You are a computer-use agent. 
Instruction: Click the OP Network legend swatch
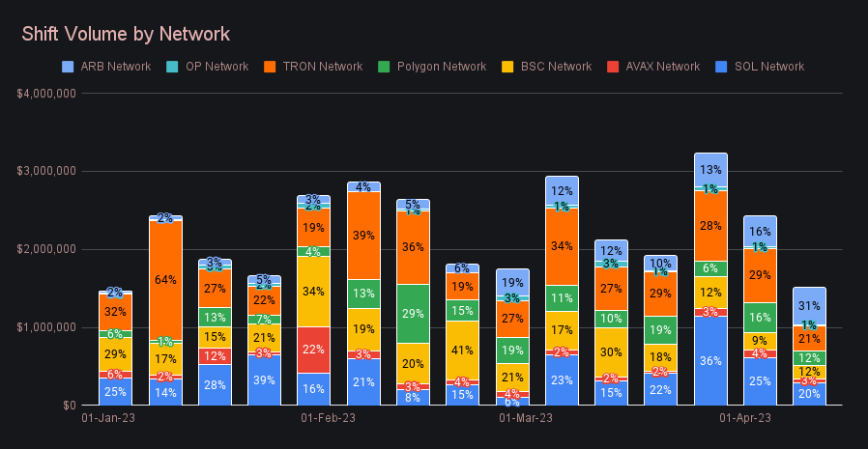[172, 67]
